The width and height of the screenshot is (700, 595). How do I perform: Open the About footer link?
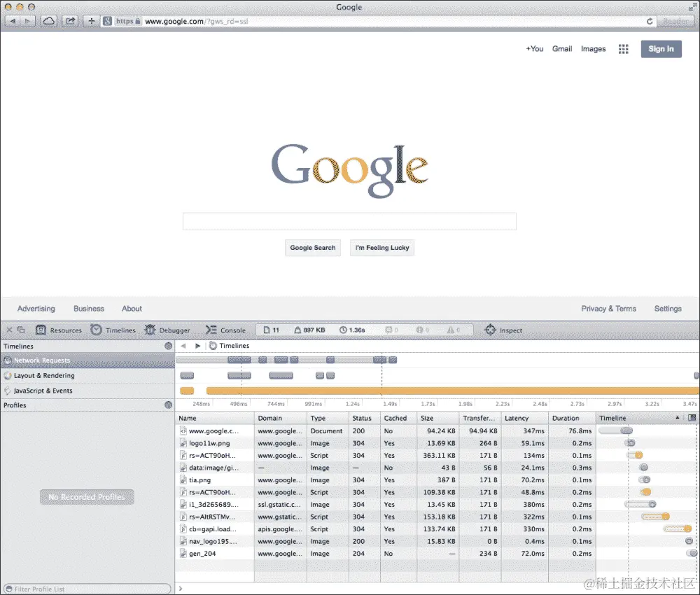coord(132,309)
